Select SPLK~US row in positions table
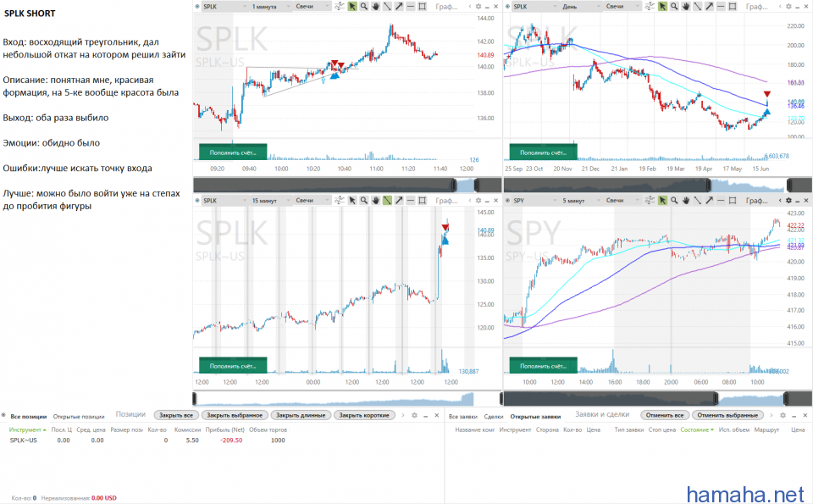813x504 pixels. click(222, 440)
